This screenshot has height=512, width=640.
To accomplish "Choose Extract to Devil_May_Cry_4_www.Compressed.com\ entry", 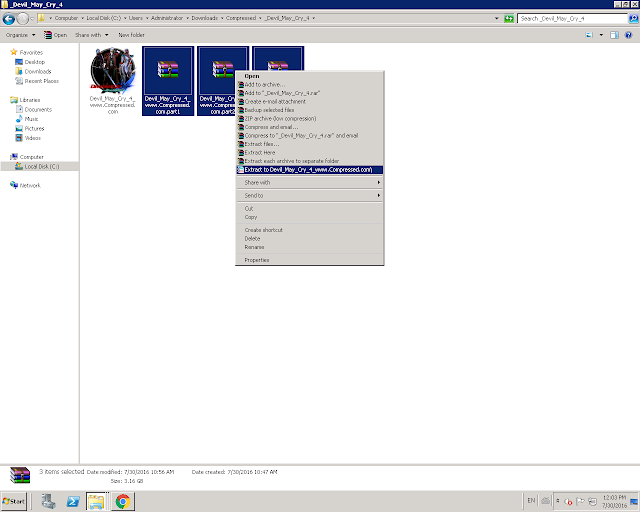I will [x=309, y=170].
